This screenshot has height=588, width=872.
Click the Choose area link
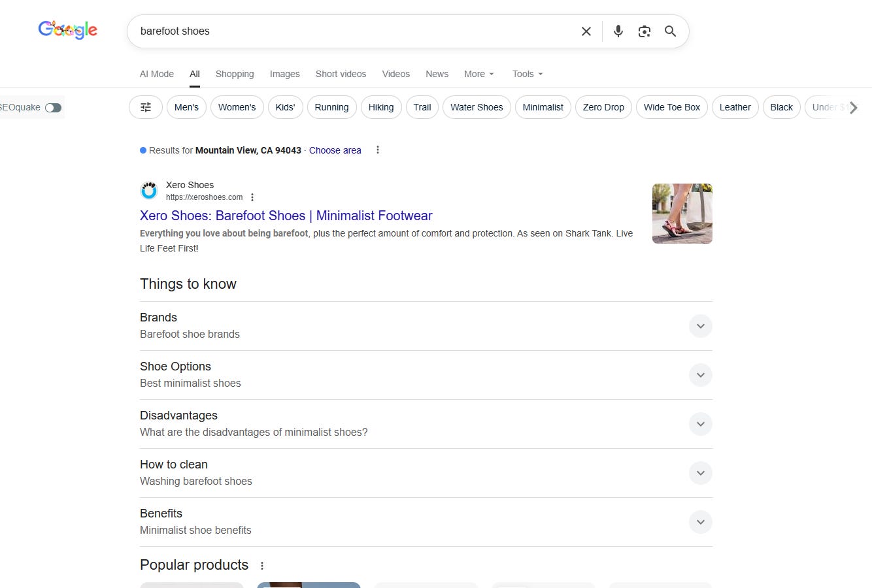pos(335,150)
